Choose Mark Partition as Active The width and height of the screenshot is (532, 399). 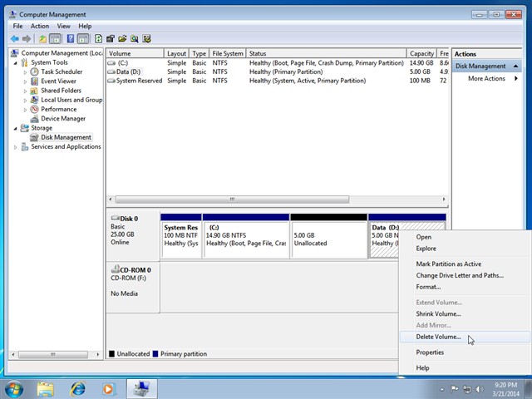449,264
